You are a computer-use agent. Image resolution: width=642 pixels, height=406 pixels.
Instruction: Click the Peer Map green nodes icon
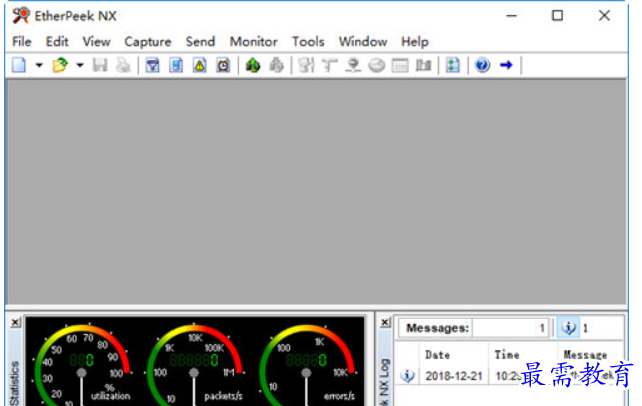click(x=453, y=65)
